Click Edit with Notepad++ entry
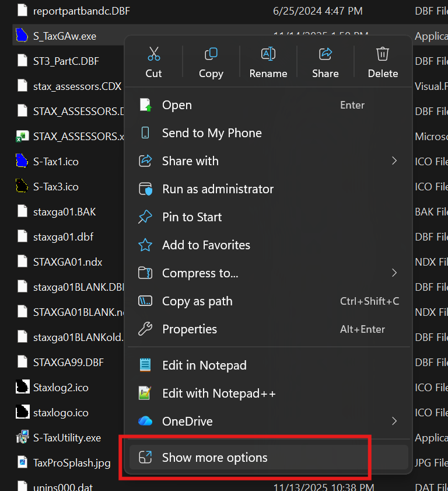448x491 pixels. point(219,394)
